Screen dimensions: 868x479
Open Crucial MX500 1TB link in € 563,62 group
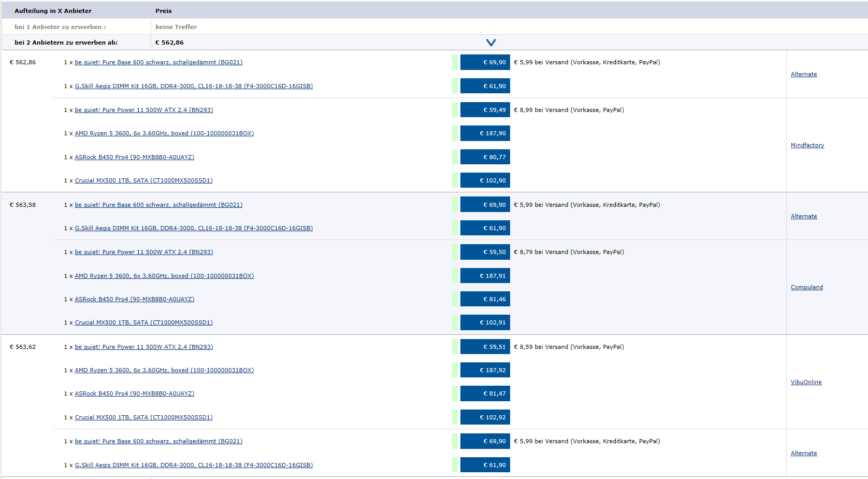(143, 417)
